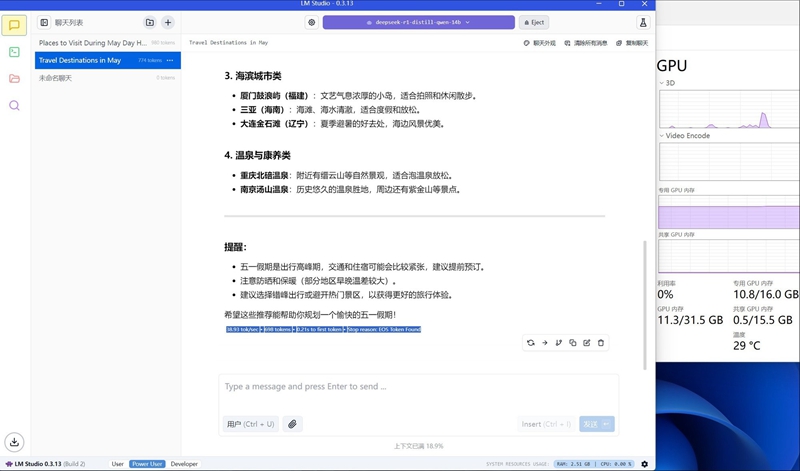Open the 'Places to Visit During May Day' chat
Viewport: 800px width, 471px height.
click(92, 43)
